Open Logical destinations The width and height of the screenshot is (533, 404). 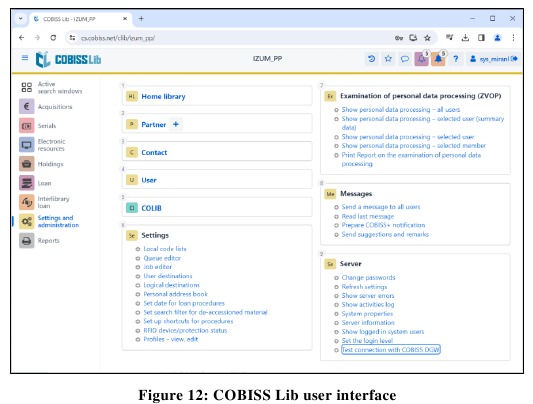coord(171,285)
